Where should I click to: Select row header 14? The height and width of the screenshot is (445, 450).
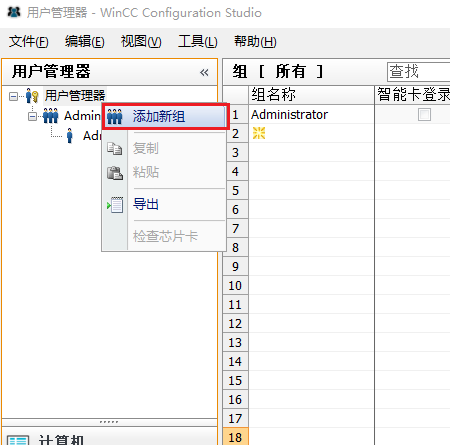tap(235, 362)
